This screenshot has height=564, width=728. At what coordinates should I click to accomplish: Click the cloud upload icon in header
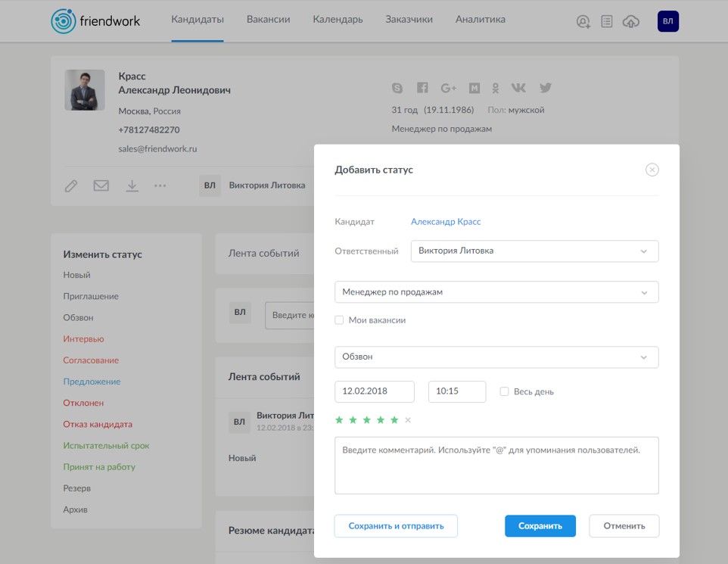(x=632, y=21)
